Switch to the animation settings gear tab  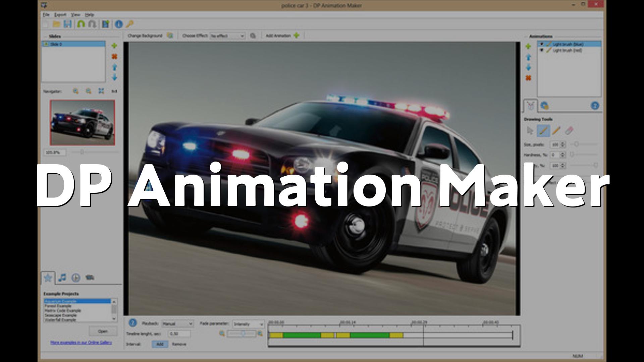544,106
